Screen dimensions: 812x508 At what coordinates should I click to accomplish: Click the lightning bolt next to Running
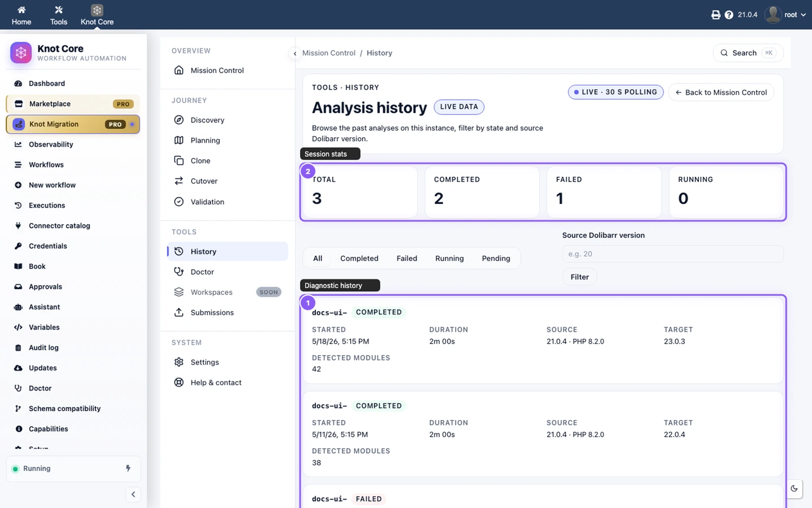click(128, 468)
